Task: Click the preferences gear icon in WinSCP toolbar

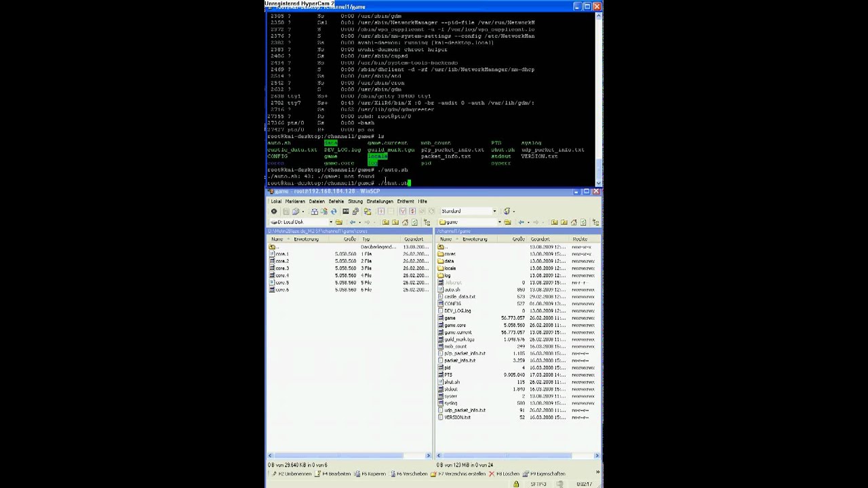Action: pos(274,211)
